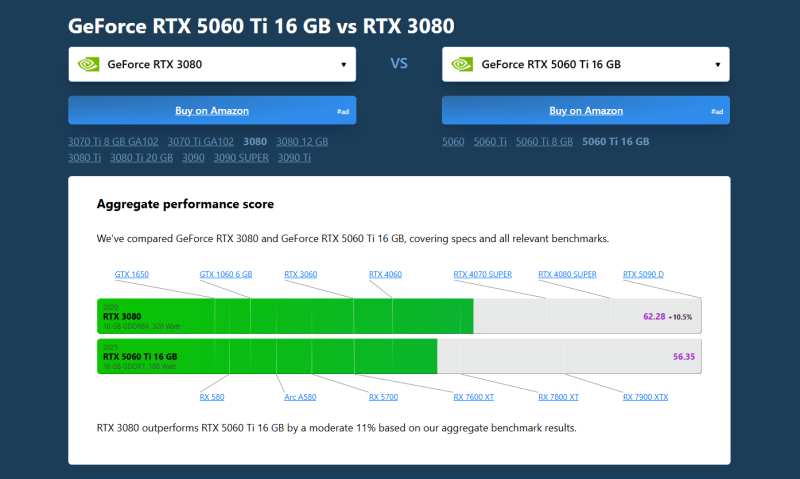The image size is (800, 479).
Task: Choose the 3090 variant link
Action: pyautogui.click(x=193, y=158)
